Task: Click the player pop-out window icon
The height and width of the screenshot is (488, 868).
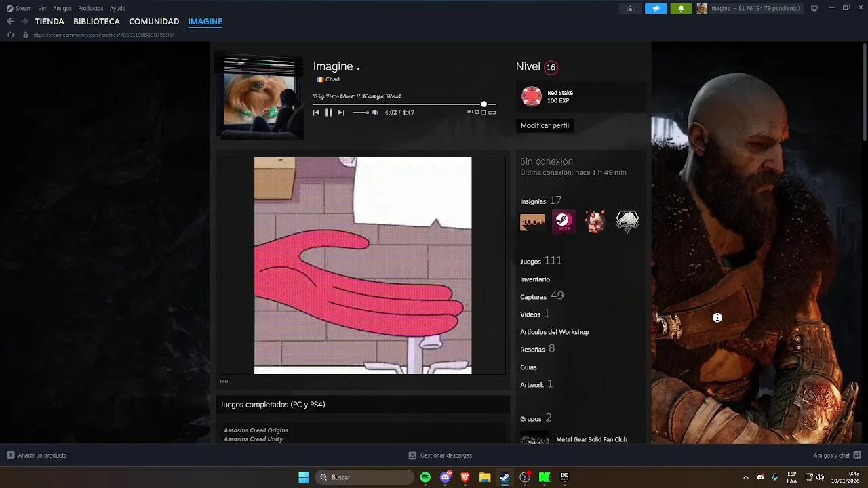Action: pyautogui.click(x=484, y=112)
